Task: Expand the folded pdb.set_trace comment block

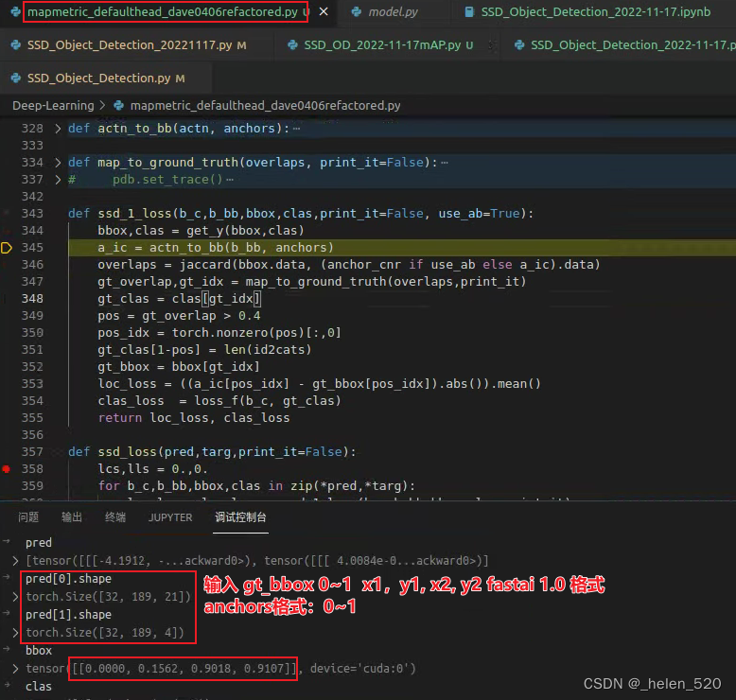Action: point(58,180)
